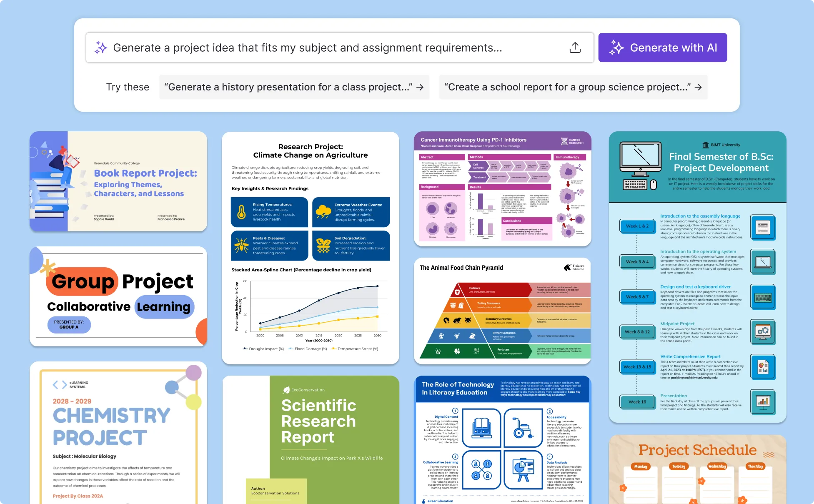The height and width of the screenshot is (504, 814).
Task: Click the presentation chart icon beside Week 16
Action: point(763,402)
